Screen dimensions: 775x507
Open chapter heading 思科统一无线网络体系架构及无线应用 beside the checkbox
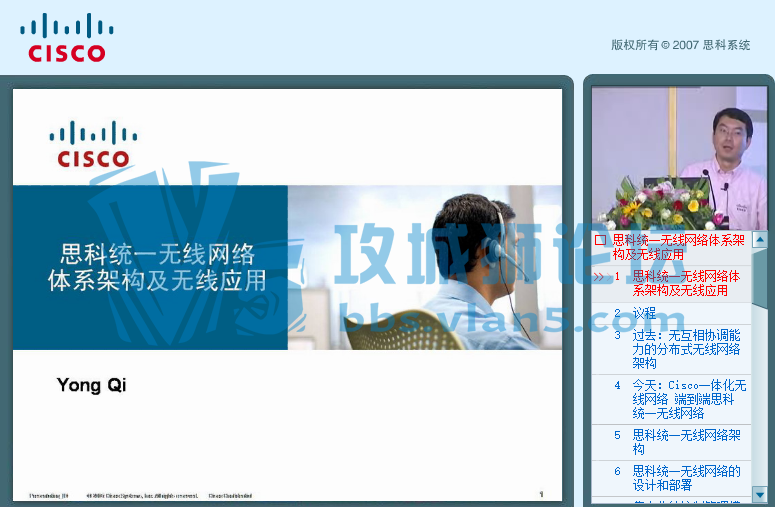[679, 247]
